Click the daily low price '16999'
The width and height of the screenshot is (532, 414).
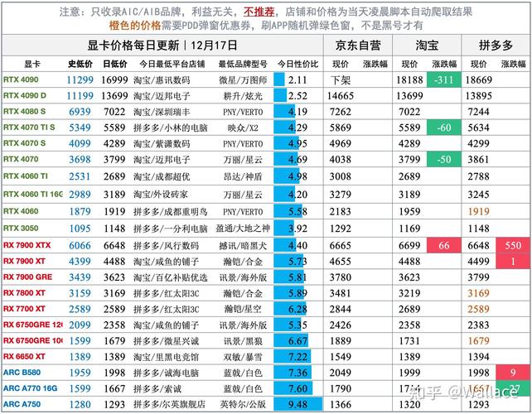click(x=114, y=80)
